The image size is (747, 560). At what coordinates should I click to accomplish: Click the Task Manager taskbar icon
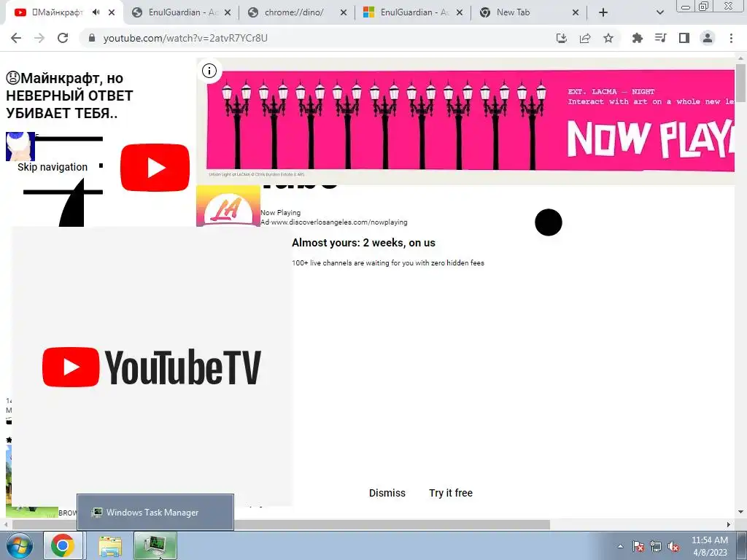(x=155, y=545)
